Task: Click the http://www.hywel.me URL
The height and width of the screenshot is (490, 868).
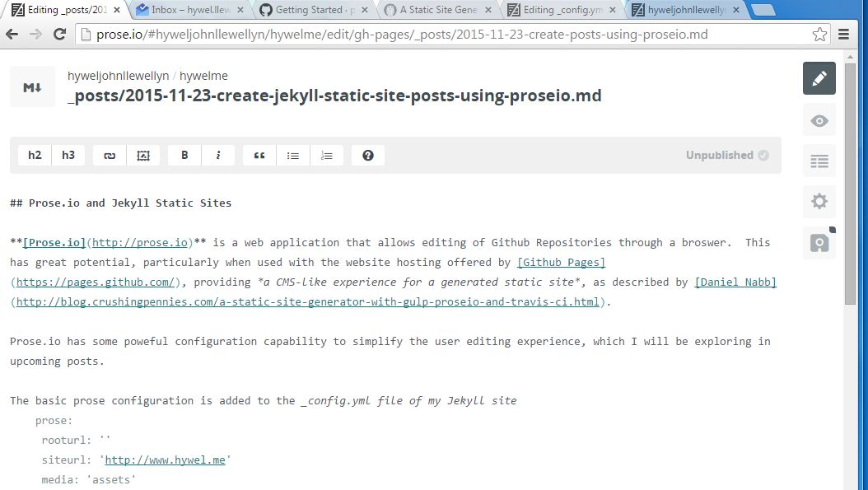Action: pos(165,460)
